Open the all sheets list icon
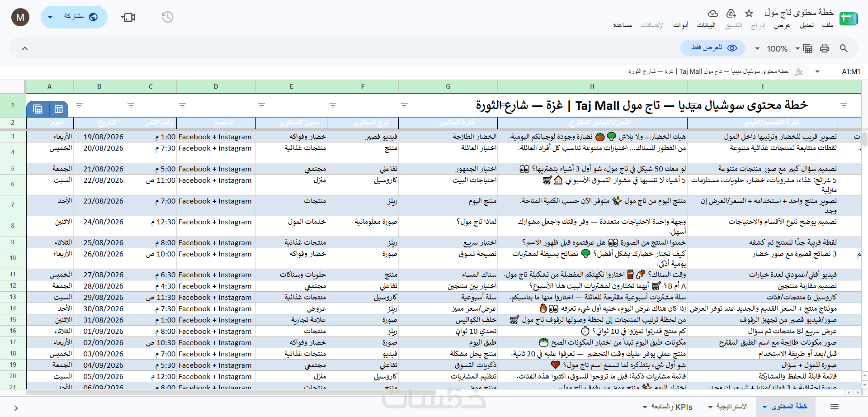 (x=835, y=407)
